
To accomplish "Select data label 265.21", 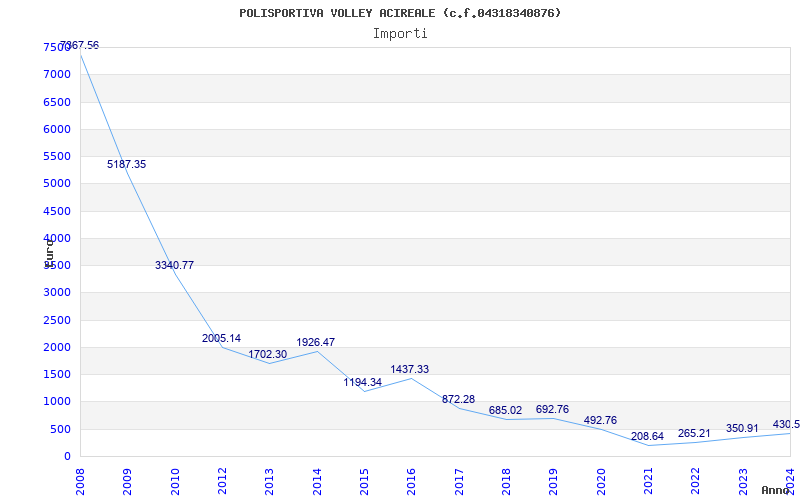I will click(694, 434).
